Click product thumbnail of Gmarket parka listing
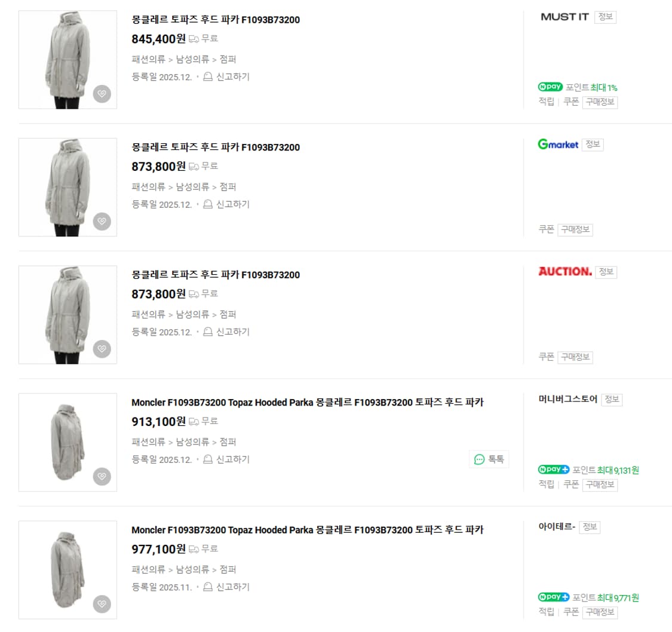Image resolution: width=672 pixels, height=632 pixels. (67, 187)
